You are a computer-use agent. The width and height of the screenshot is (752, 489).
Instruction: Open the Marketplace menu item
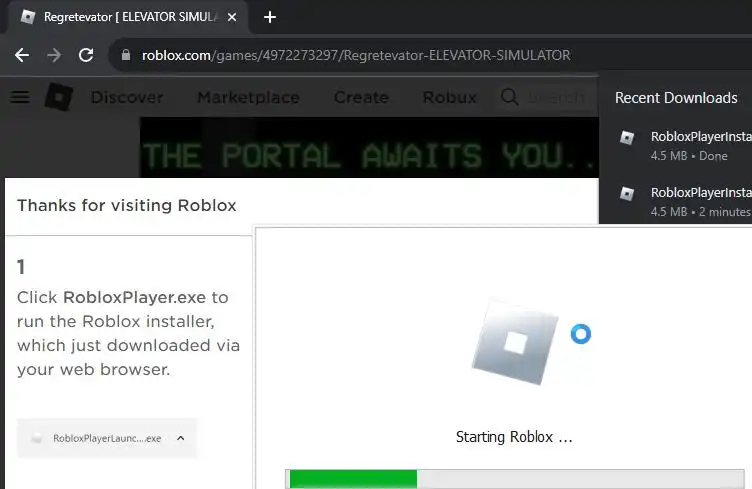tap(248, 97)
